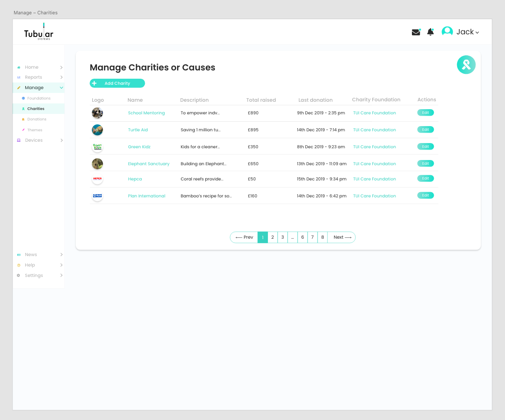Open the Jack user dropdown
This screenshot has width=505, height=420.
pos(467,32)
